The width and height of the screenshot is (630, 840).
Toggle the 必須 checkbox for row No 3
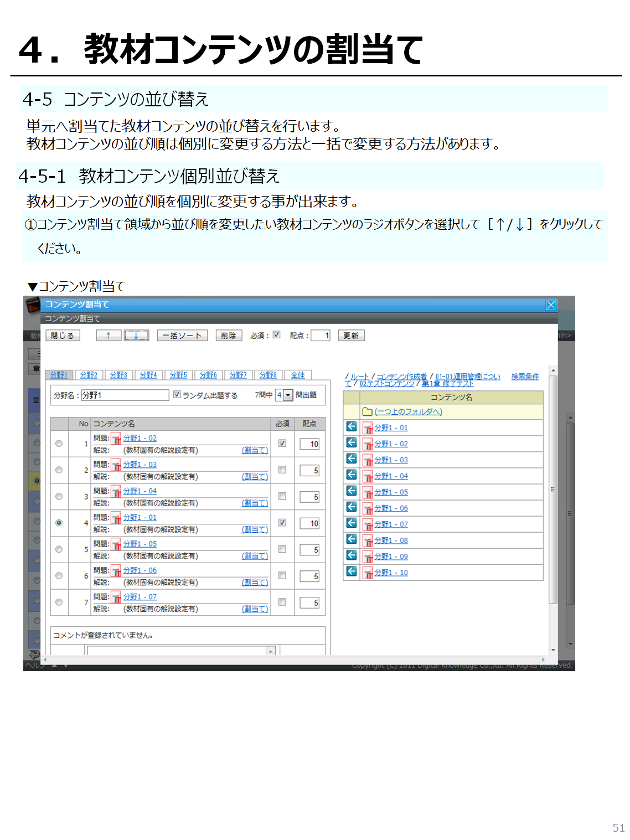pos(282,496)
